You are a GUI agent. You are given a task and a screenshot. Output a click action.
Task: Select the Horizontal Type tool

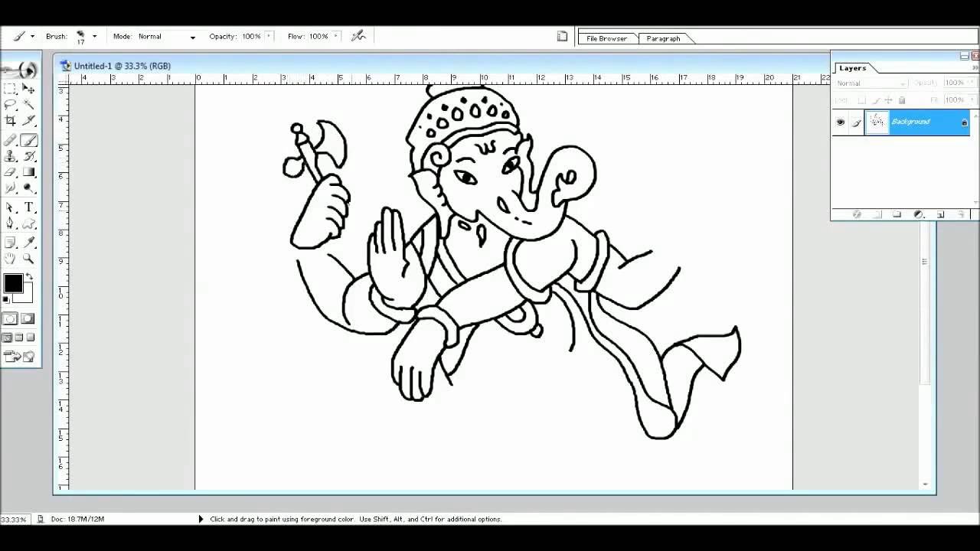click(x=28, y=207)
